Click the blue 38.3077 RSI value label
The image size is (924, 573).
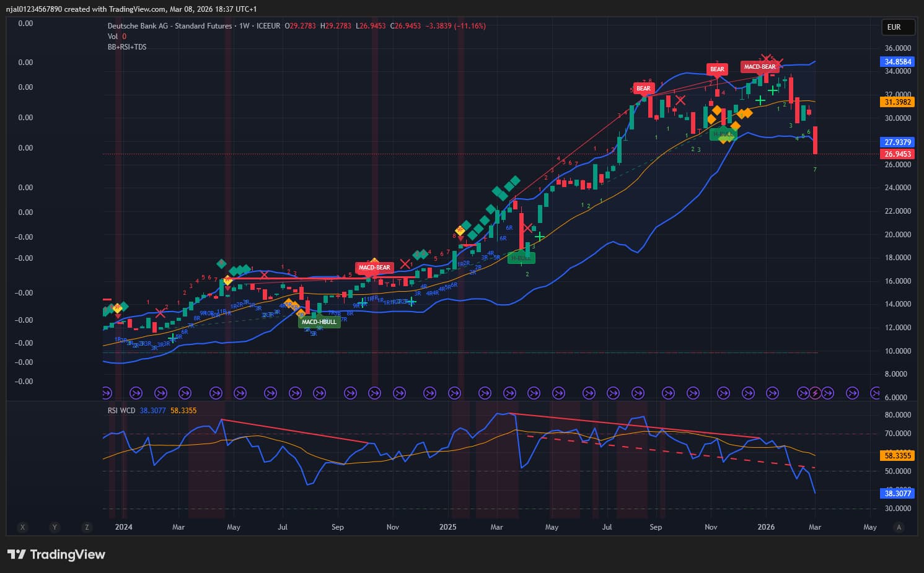tap(897, 494)
